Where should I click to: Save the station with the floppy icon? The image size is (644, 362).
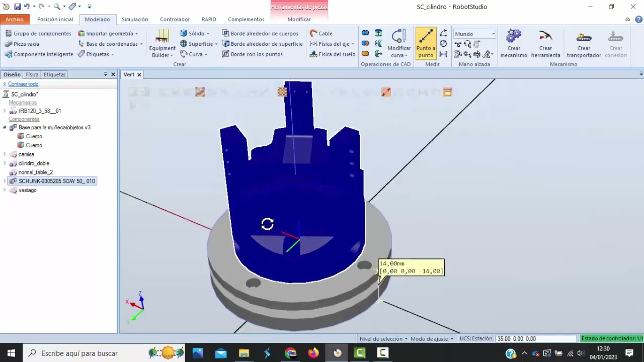(x=17, y=7)
